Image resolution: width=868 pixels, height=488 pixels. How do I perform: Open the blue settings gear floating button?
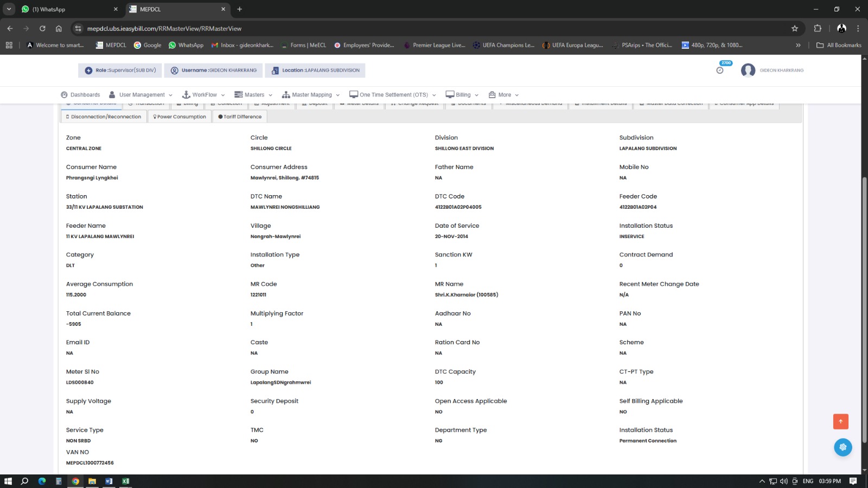843,447
